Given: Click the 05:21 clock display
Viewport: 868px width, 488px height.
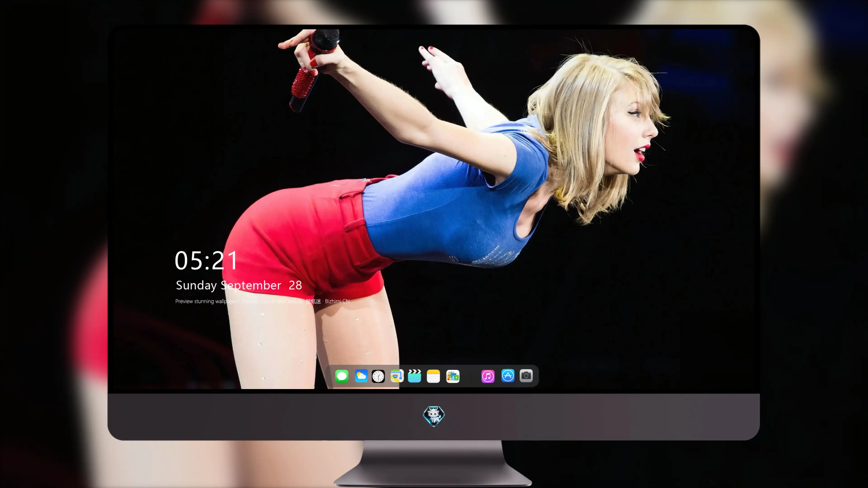Looking at the screenshot, I should (x=206, y=261).
